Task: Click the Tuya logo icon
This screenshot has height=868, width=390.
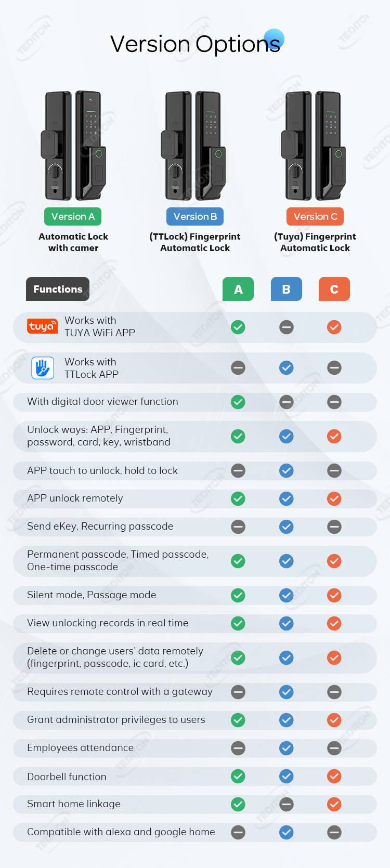Action: coord(42,326)
